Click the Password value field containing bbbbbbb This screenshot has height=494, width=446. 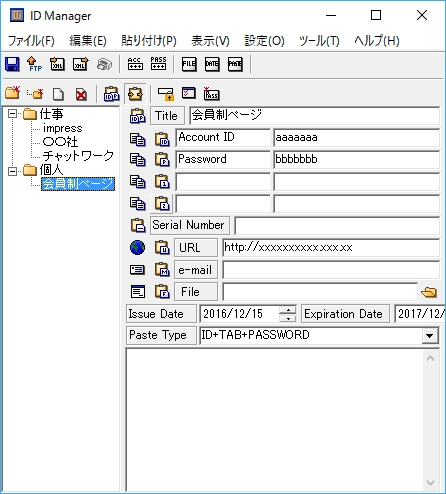pos(356,160)
